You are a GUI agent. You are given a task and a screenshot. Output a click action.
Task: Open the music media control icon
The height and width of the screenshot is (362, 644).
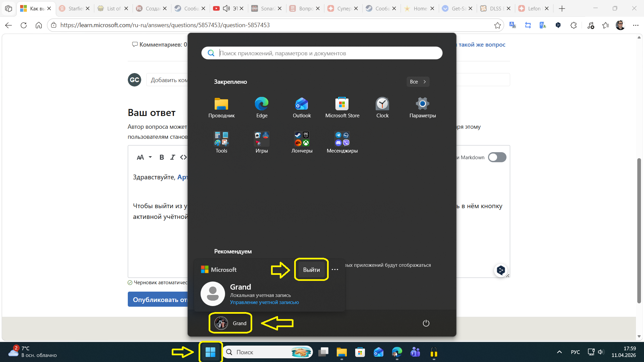click(x=591, y=25)
